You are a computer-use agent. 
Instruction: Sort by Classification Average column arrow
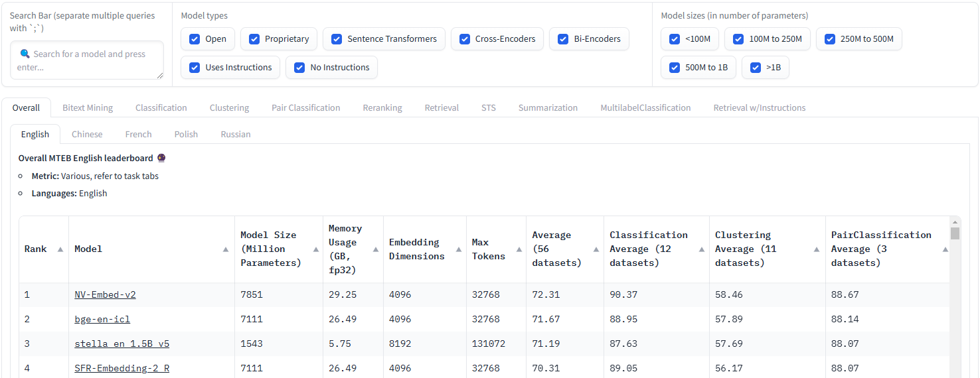702,249
